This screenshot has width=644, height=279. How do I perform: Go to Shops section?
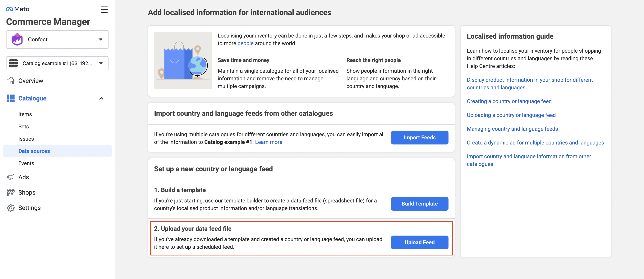point(27,192)
